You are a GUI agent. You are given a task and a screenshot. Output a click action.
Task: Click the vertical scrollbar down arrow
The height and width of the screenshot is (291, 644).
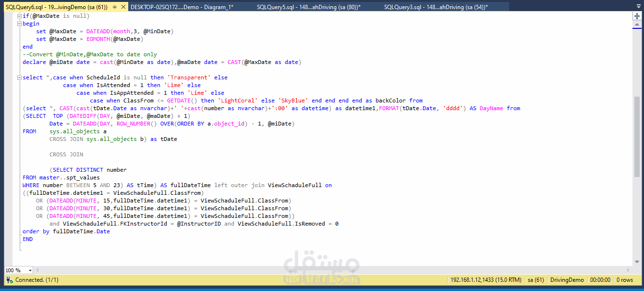(637, 262)
